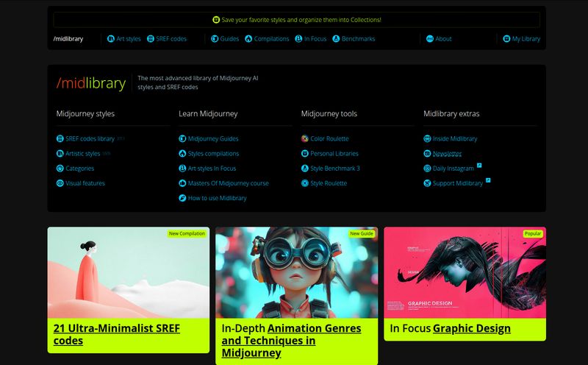This screenshot has width=588, height=365.
Task: Click the Support Midlibrary icon
Action: [427, 183]
